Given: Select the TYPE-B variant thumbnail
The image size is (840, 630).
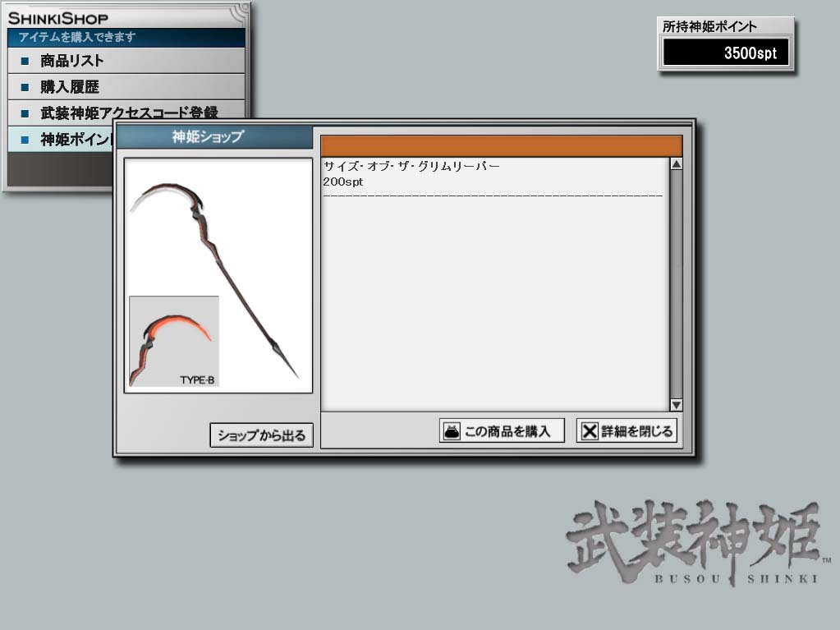Looking at the screenshot, I should tap(174, 341).
